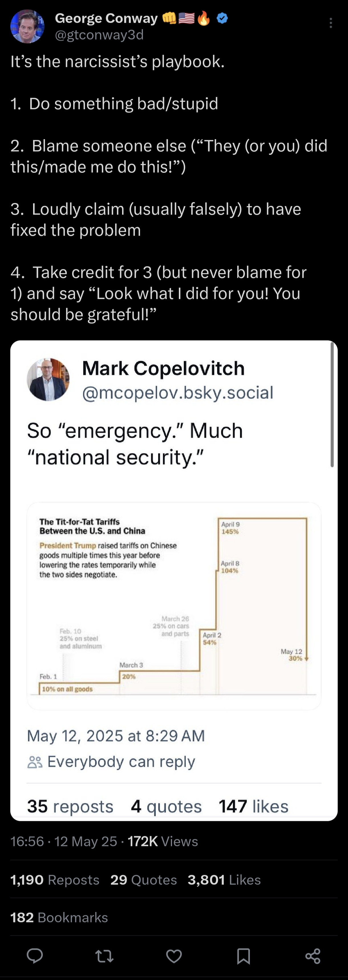
Task: Tap the reply speech bubble icon
Action: [35, 955]
